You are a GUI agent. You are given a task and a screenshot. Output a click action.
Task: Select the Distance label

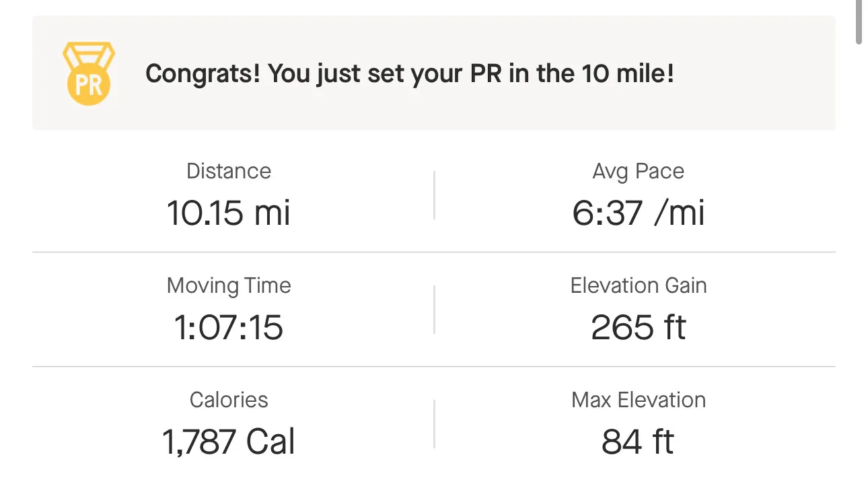click(229, 171)
